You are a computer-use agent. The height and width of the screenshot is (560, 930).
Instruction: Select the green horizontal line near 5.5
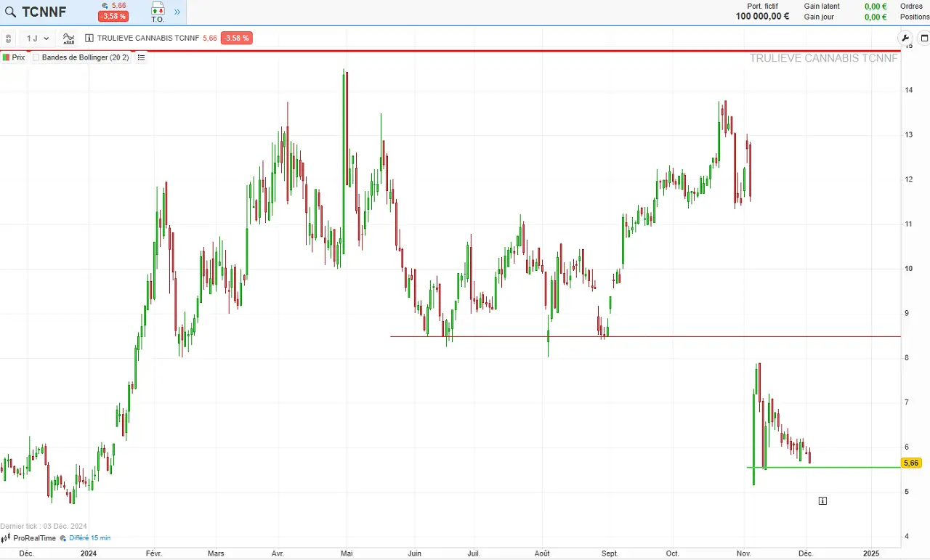[824, 467]
